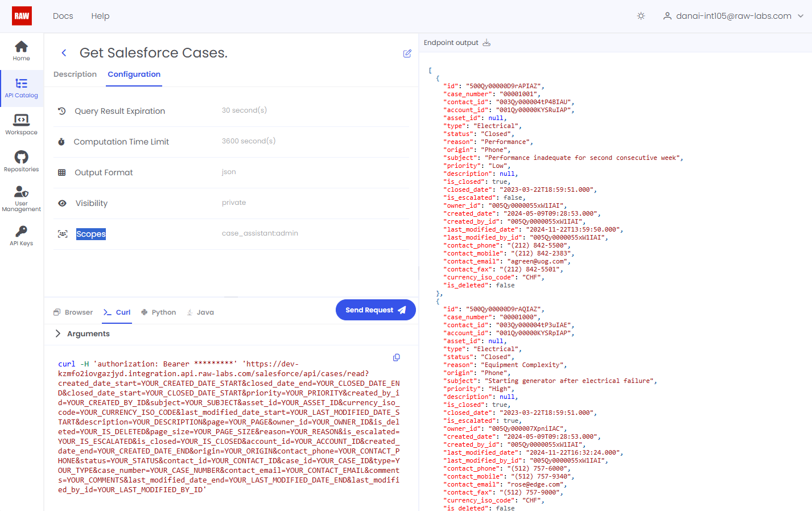Viewport: 812px width, 511px height.
Task: Click the user account avatar icon
Action: click(x=667, y=16)
